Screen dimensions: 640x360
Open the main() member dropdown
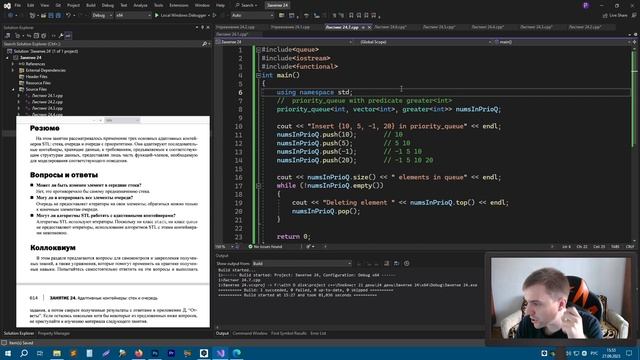(x=562, y=42)
